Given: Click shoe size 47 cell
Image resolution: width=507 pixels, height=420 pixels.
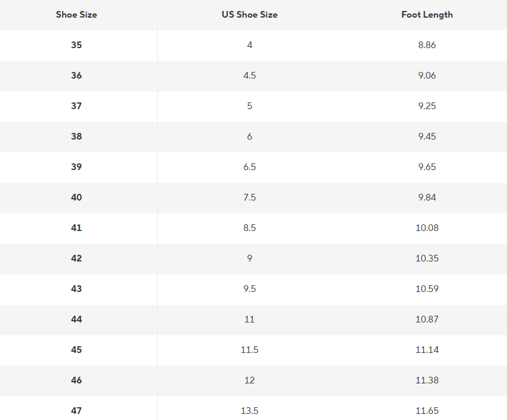Looking at the screenshot, I should coord(76,411).
